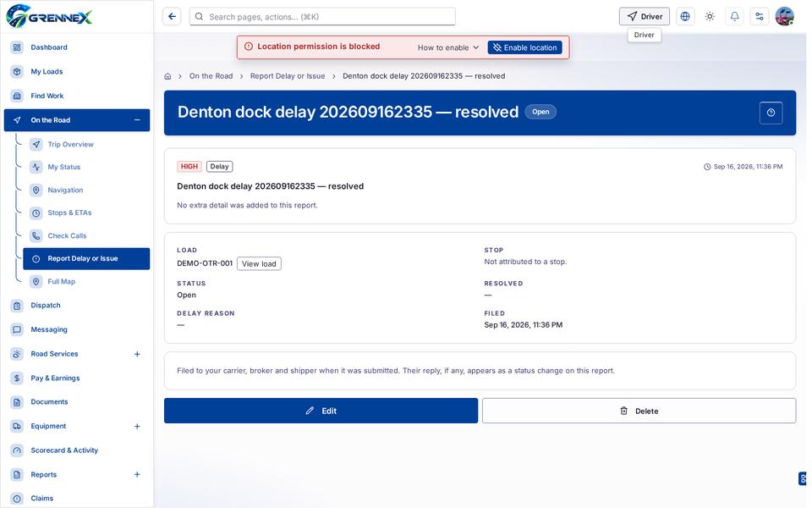Click the Find Work icon
Image resolution: width=812 pixels, height=508 pixels.
[x=17, y=96]
